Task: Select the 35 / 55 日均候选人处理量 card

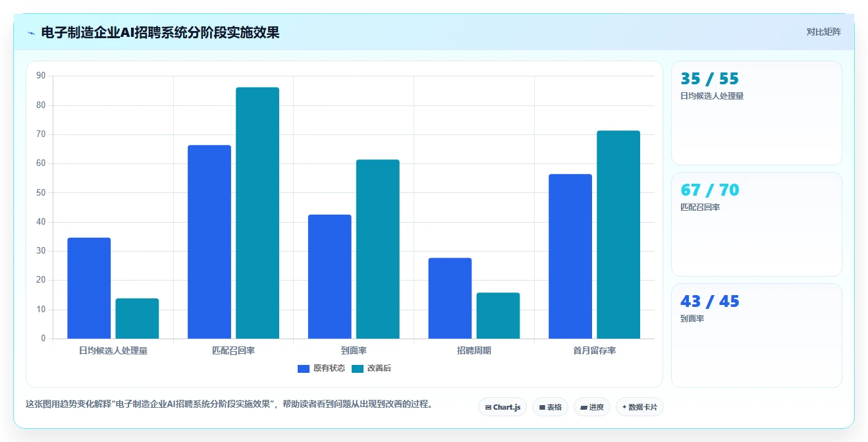Action: (756, 113)
